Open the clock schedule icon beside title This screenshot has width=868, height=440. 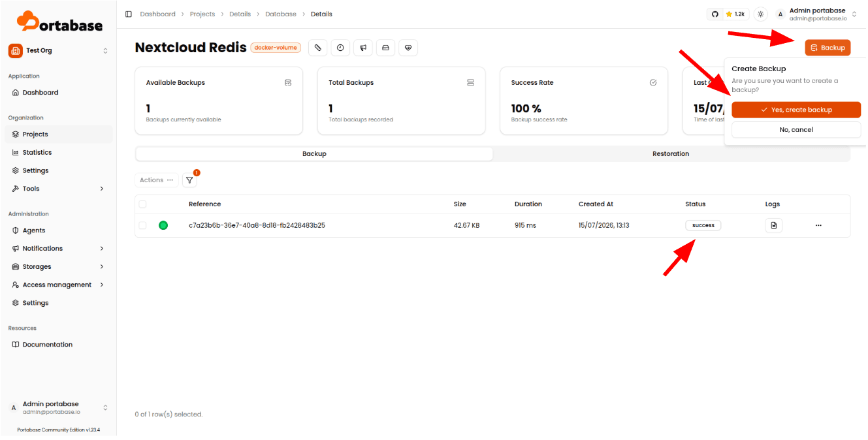[340, 48]
